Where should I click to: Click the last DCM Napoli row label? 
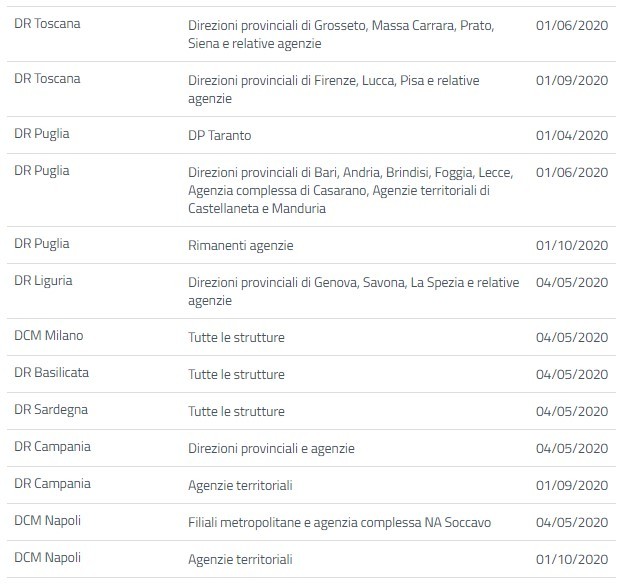[48, 558]
